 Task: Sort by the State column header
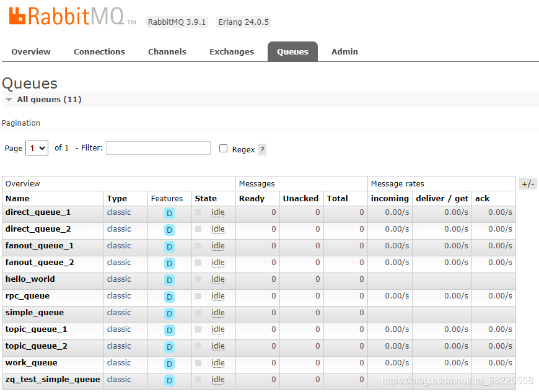pyautogui.click(x=206, y=199)
